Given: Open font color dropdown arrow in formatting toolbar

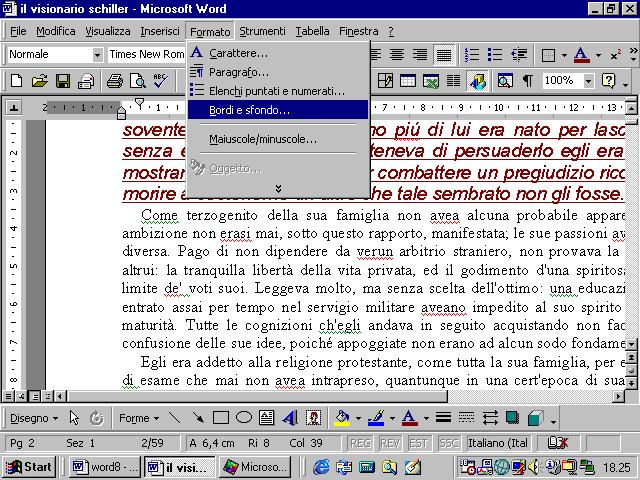Looking at the screenshot, I should pos(598,55).
